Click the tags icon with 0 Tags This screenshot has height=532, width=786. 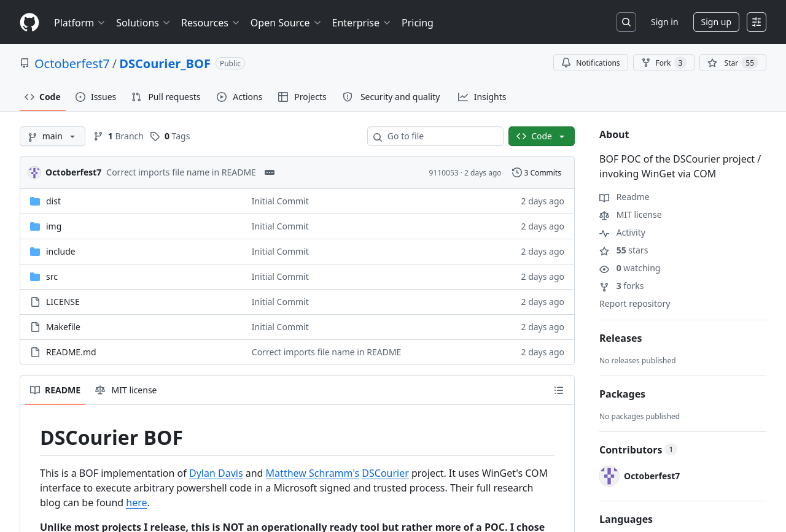coord(155,136)
